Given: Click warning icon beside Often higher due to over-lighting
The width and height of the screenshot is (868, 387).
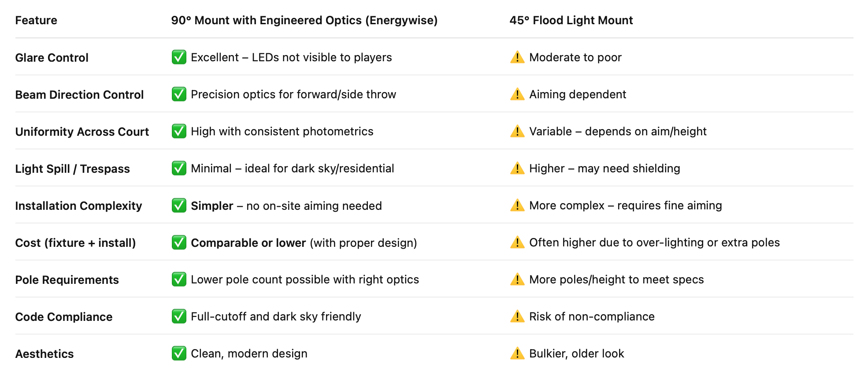Looking at the screenshot, I should [517, 242].
